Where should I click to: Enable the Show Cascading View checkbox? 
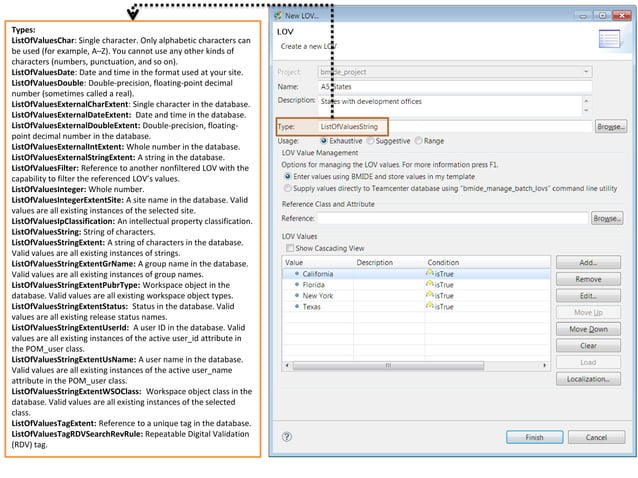pyautogui.click(x=290, y=248)
